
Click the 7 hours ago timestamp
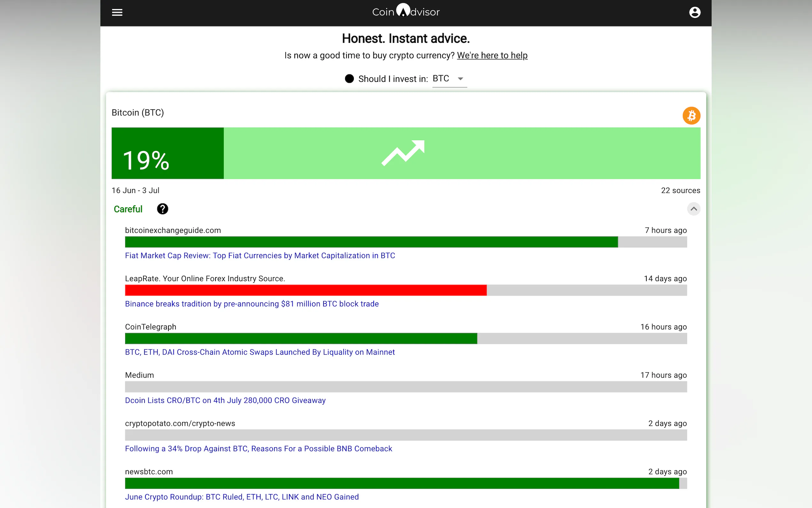(x=666, y=230)
